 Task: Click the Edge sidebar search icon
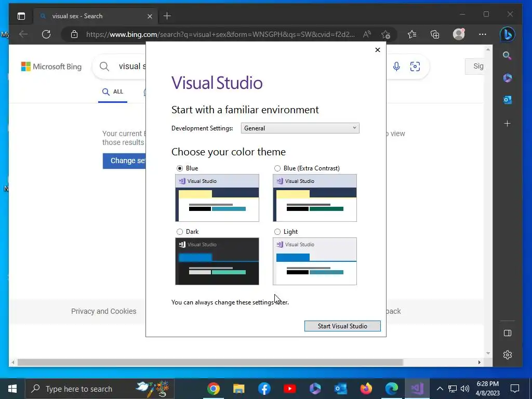pyautogui.click(x=507, y=55)
